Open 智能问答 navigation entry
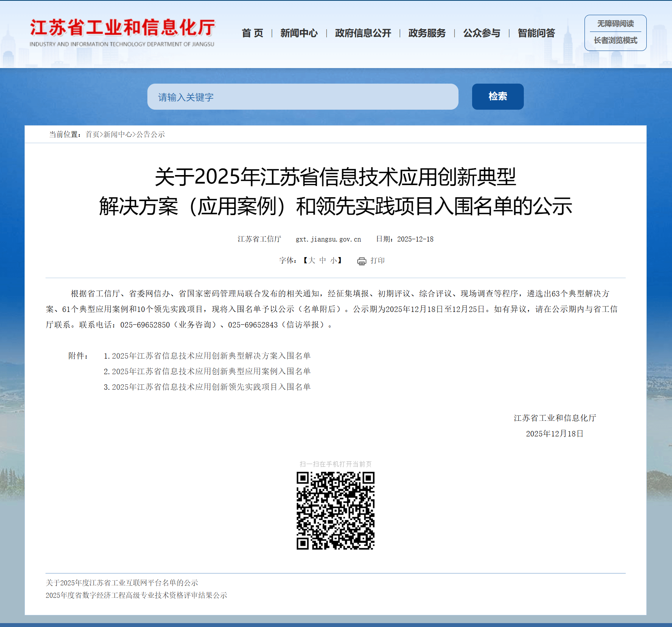This screenshot has height=627, width=672. (535, 33)
